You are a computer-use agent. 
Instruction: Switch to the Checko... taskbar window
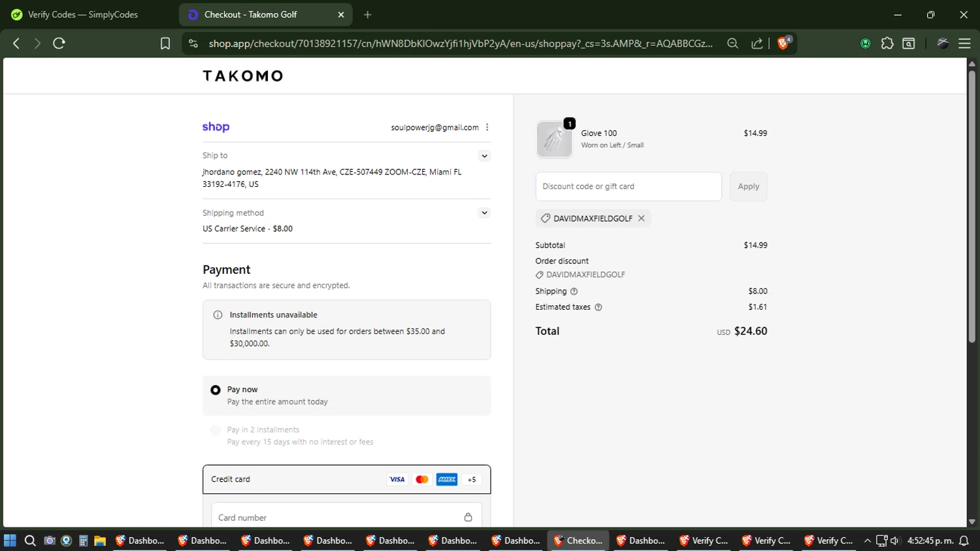coord(578,541)
